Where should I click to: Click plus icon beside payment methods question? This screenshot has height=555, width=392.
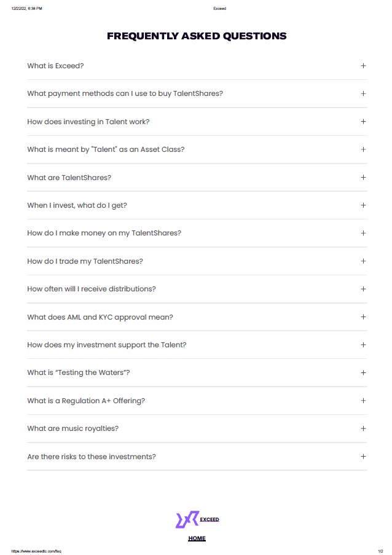pos(363,93)
